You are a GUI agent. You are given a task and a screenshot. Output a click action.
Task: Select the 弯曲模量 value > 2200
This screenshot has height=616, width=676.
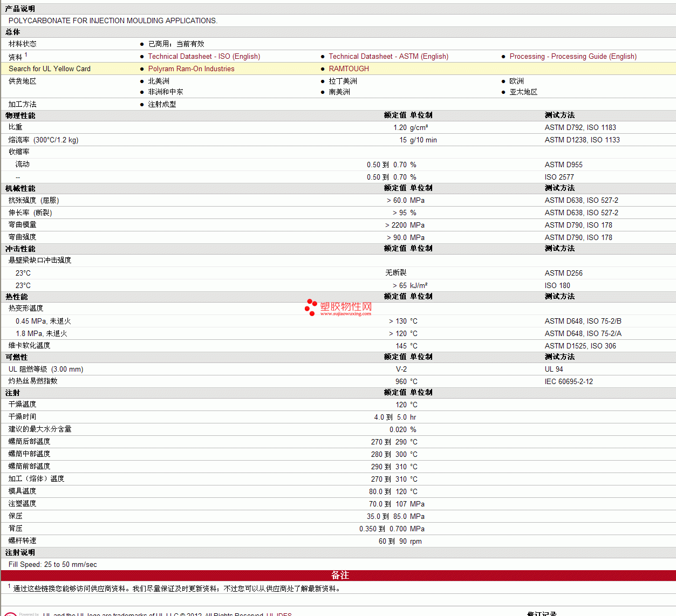pos(396,225)
